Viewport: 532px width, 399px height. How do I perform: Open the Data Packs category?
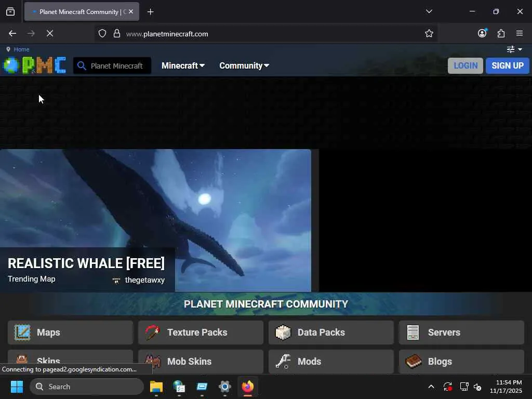click(x=331, y=332)
